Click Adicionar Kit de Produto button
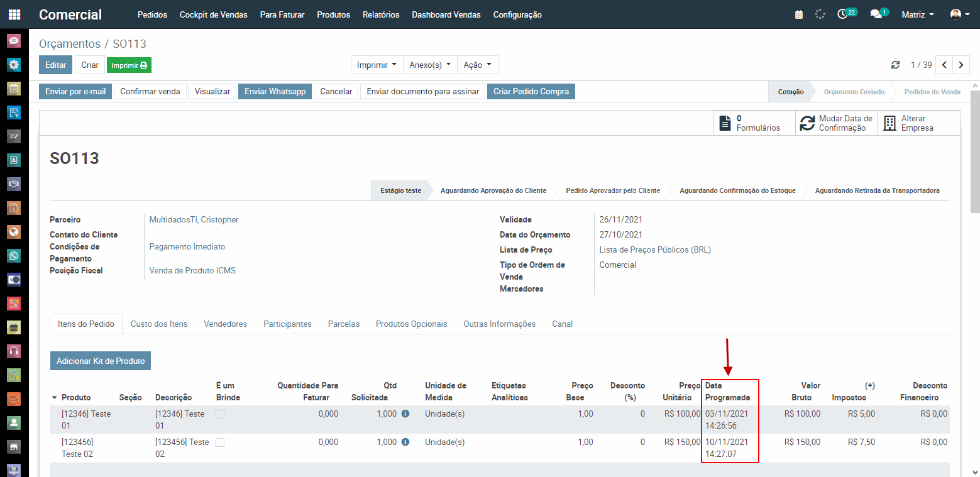The image size is (980, 477). (x=101, y=361)
